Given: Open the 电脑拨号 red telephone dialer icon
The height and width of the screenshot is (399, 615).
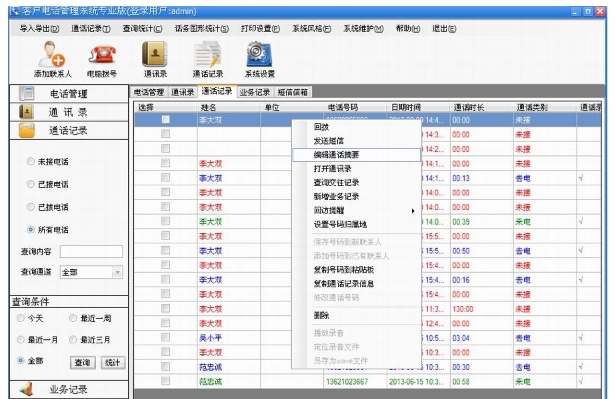Looking at the screenshot, I should (102, 54).
